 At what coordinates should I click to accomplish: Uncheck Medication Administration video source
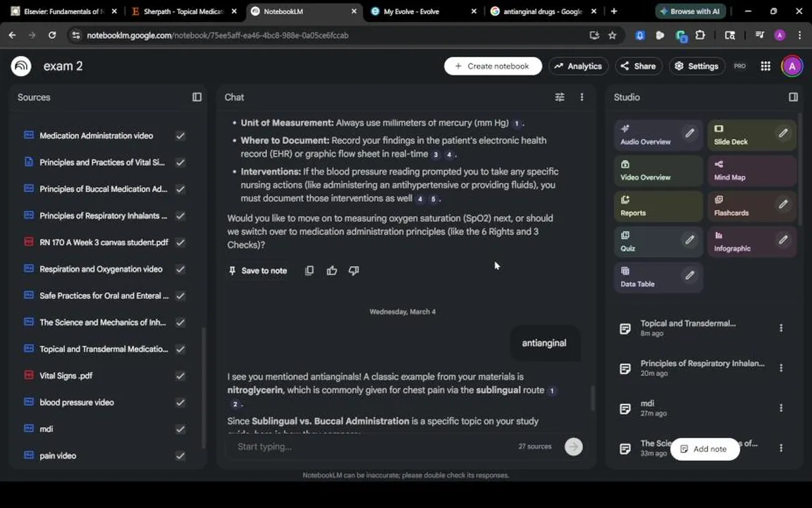click(x=180, y=135)
